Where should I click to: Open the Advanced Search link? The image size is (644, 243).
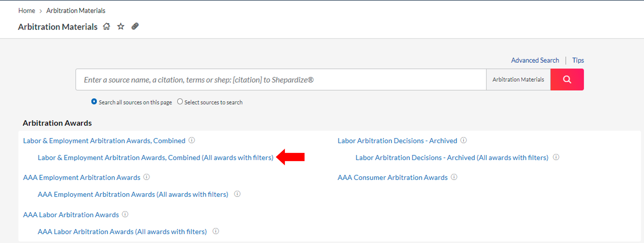click(535, 60)
